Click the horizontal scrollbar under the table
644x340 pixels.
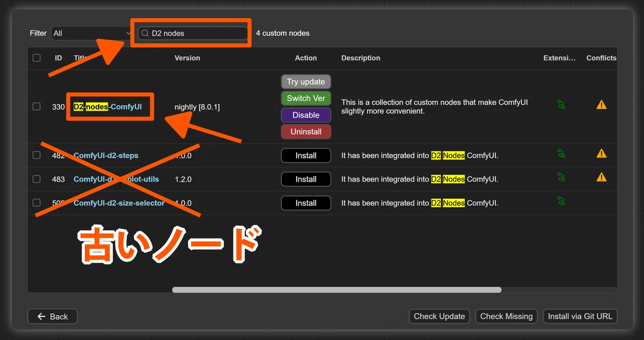[336, 290]
